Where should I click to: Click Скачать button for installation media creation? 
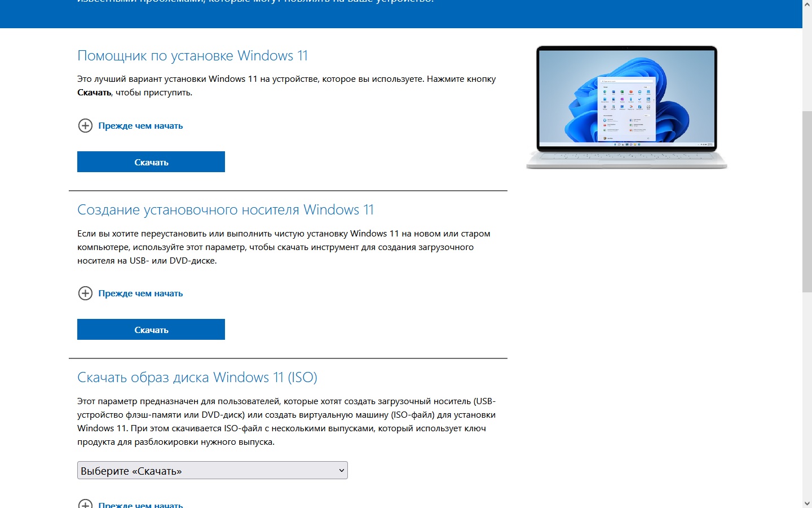click(x=151, y=330)
